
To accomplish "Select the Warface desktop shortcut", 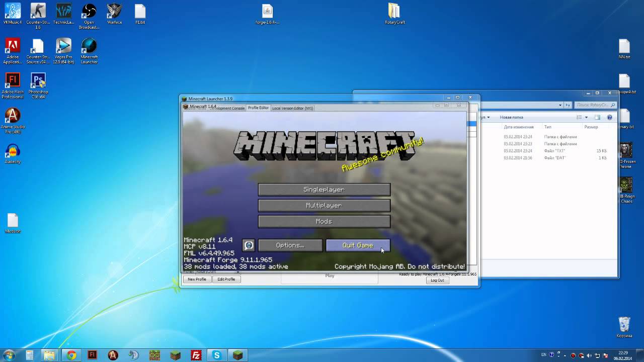I will click(x=115, y=14).
